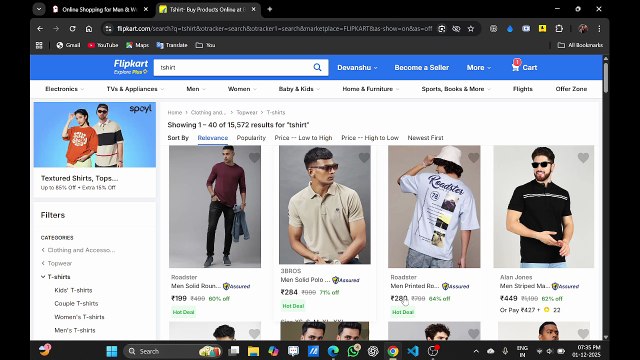Filter by Men's T-shirts
Screen dimensions: 640x360
pyautogui.click(x=75, y=330)
